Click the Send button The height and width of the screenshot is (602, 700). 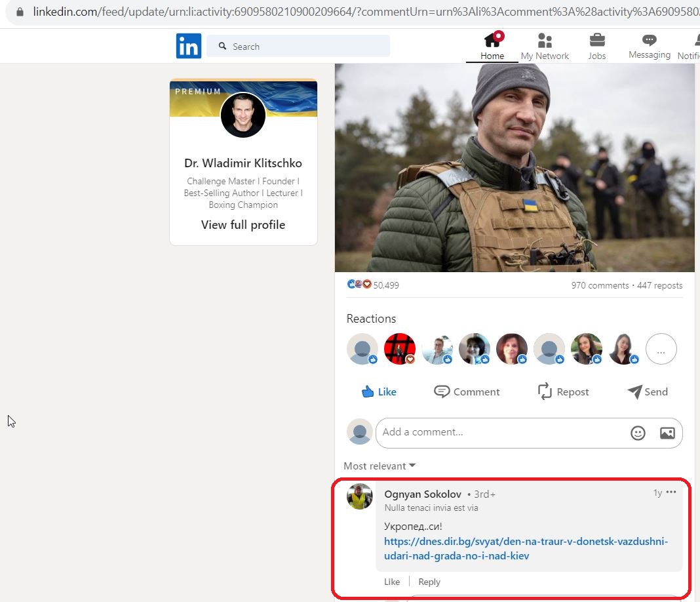pos(648,391)
